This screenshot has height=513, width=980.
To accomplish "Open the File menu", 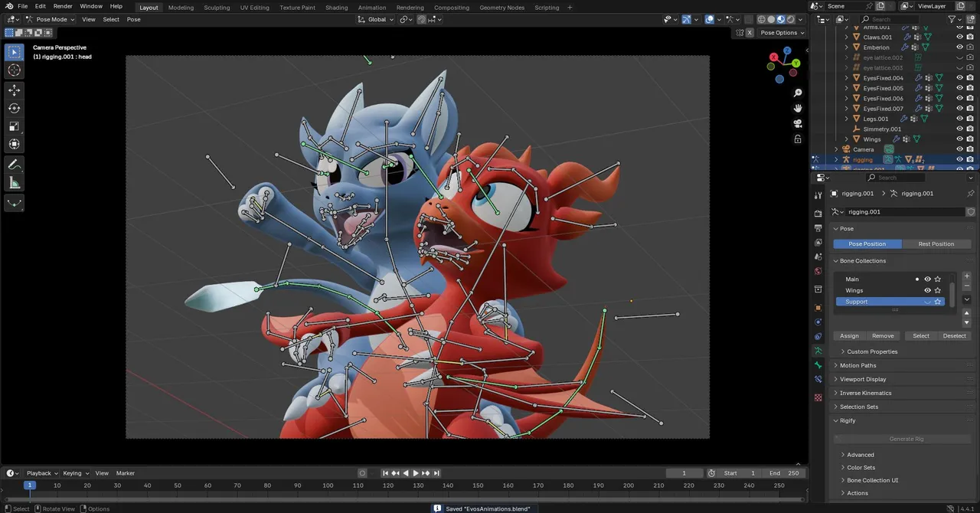I will (x=22, y=6).
